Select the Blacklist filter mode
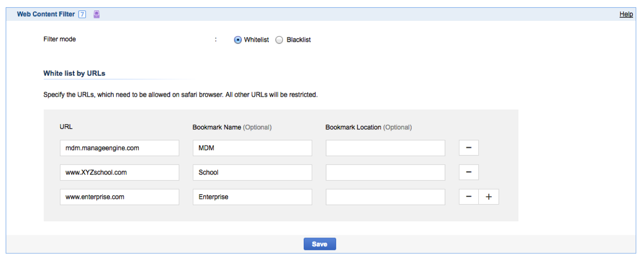The width and height of the screenshot is (644, 261). pyautogui.click(x=279, y=40)
